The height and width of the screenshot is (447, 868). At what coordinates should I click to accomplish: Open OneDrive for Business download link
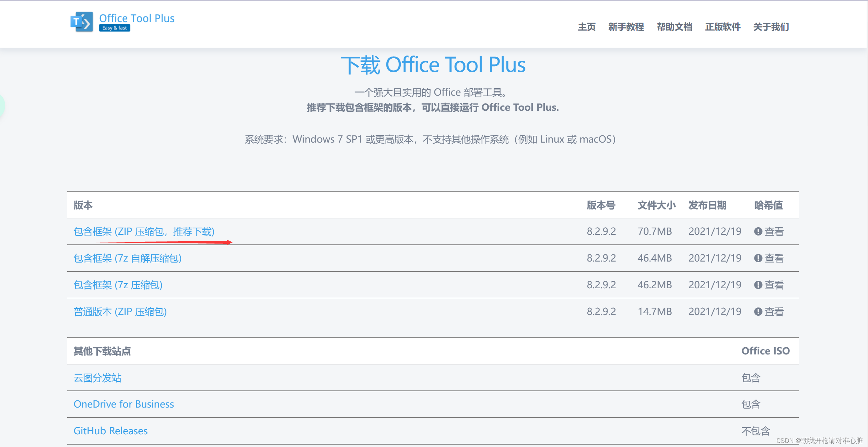[124, 404]
